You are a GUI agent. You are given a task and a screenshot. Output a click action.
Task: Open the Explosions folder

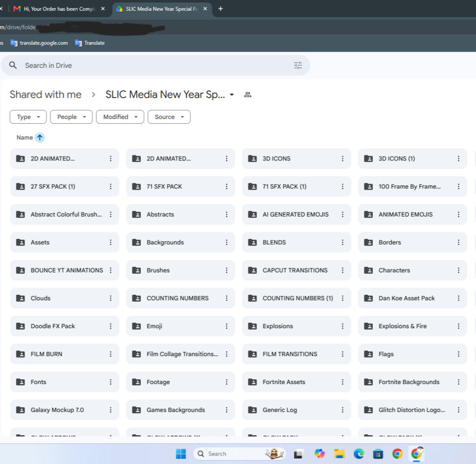coord(296,326)
